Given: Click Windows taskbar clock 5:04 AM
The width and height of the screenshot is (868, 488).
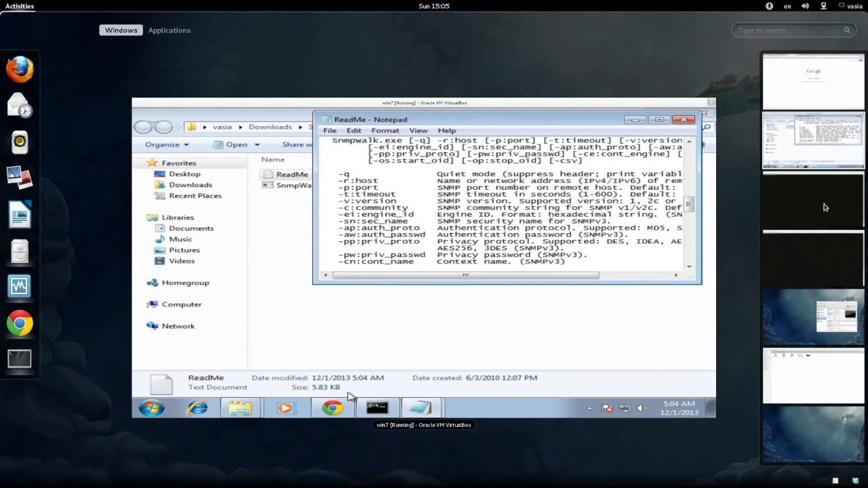Looking at the screenshot, I should (x=679, y=408).
